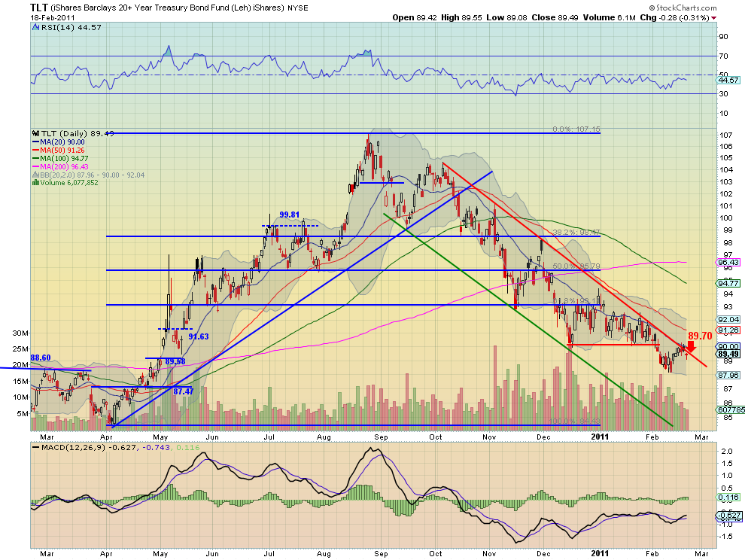Viewport: 745px width, 560px height.
Task: Click the 0.116 MACD histogram value tag
Action: click(x=728, y=498)
